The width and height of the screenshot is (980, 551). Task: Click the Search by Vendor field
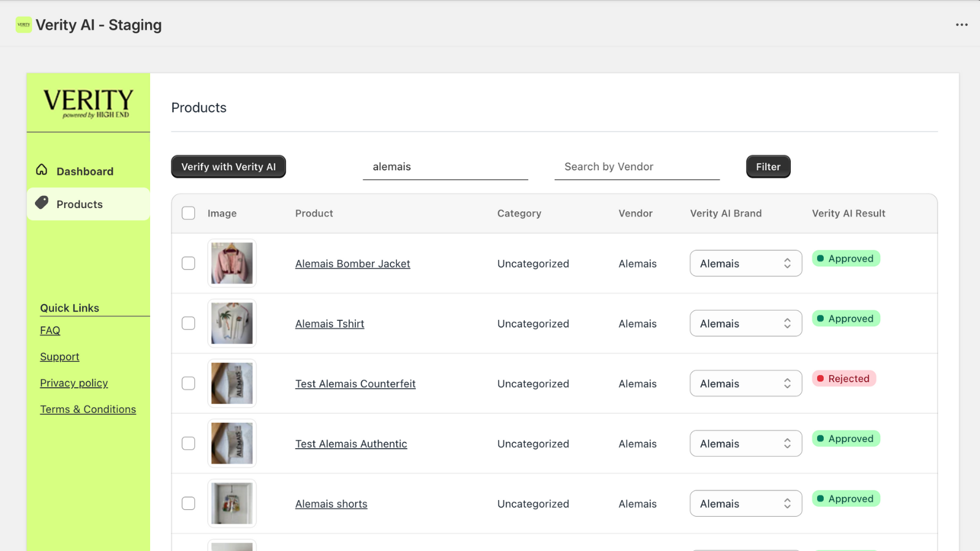click(x=637, y=167)
